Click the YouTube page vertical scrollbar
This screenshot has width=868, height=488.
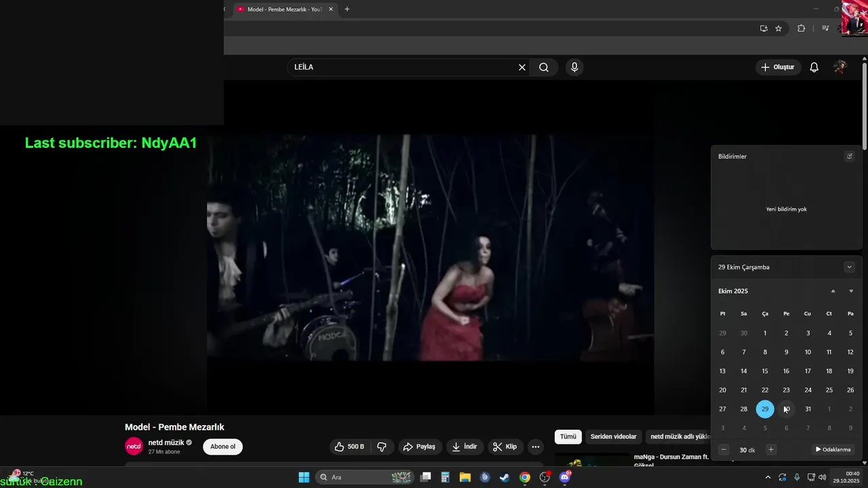(865, 105)
